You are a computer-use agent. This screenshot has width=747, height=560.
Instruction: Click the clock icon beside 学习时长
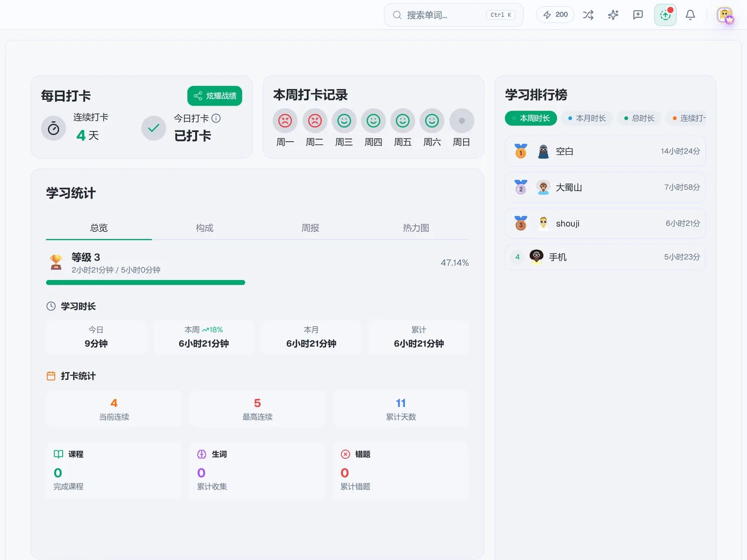[x=51, y=306]
